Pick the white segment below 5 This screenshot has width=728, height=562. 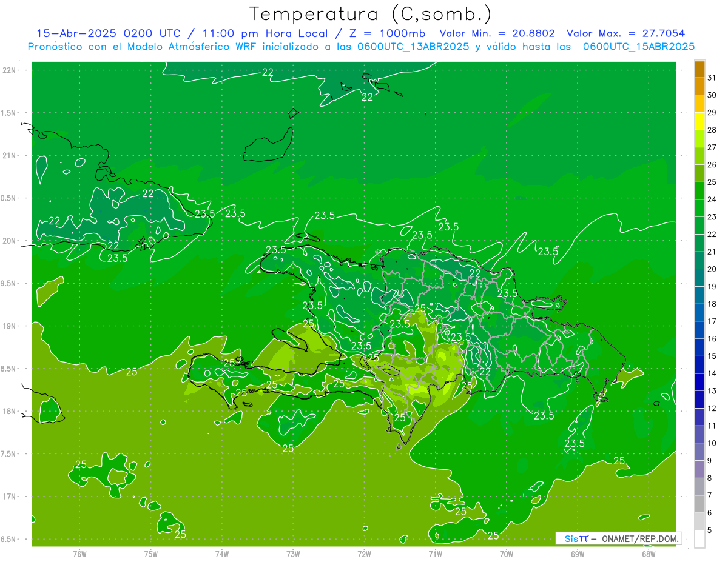(x=699, y=539)
